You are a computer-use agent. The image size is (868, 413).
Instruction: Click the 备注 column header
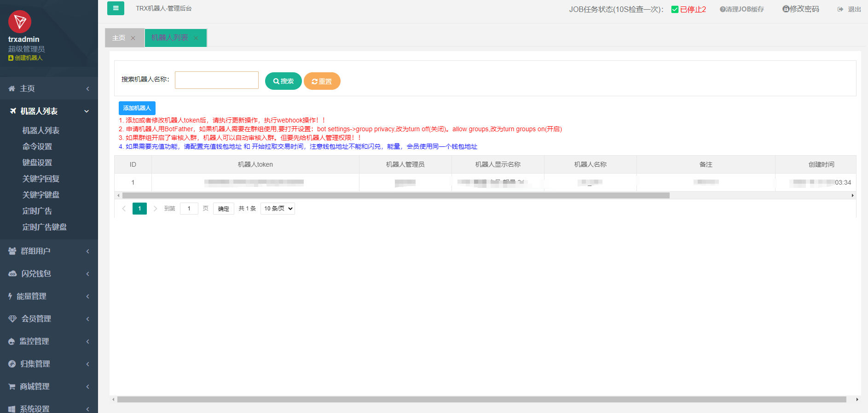(706, 164)
